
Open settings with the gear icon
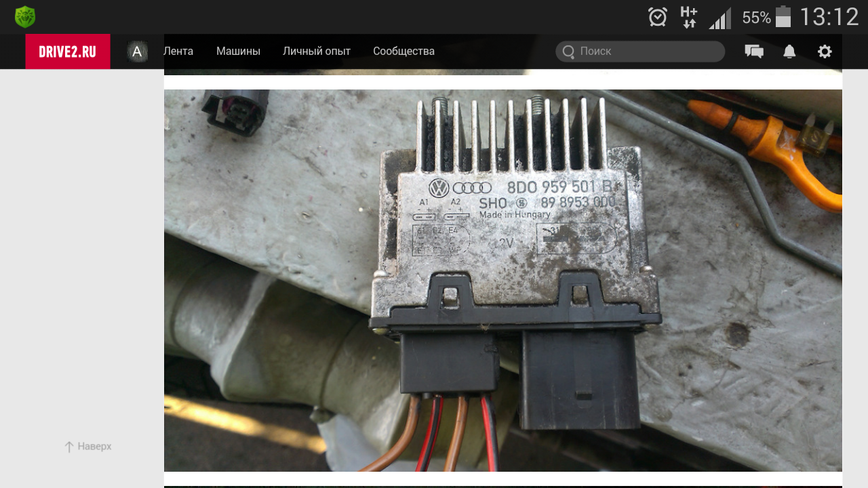tap(825, 52)
